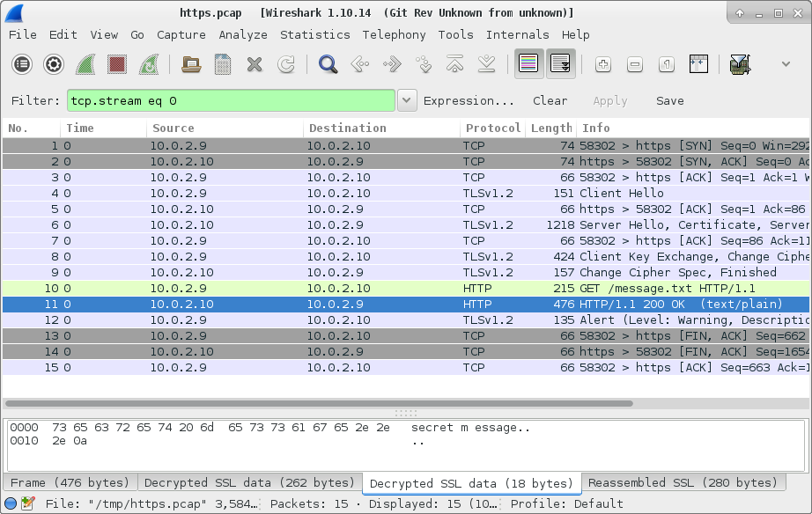Screen dimensions: 812x514
Task: Open the Telephony menu
Action: [x=394, y=34]
